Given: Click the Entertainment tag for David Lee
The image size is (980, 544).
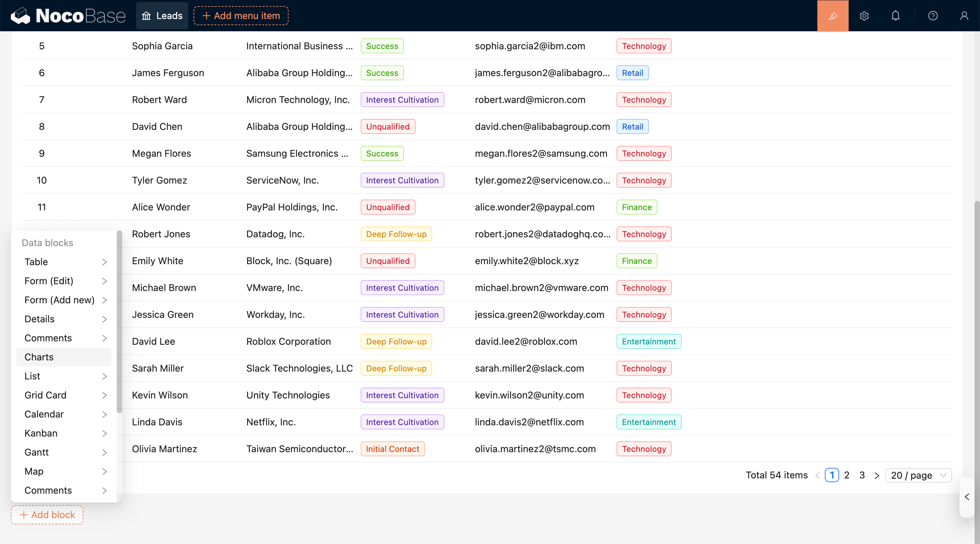Looking at the screenshot, I should coord(649,341).
